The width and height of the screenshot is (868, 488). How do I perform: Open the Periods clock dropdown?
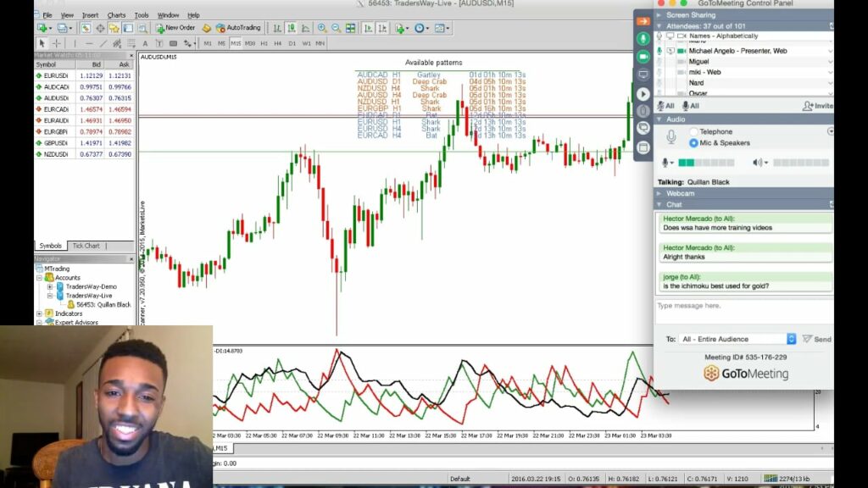420,28
